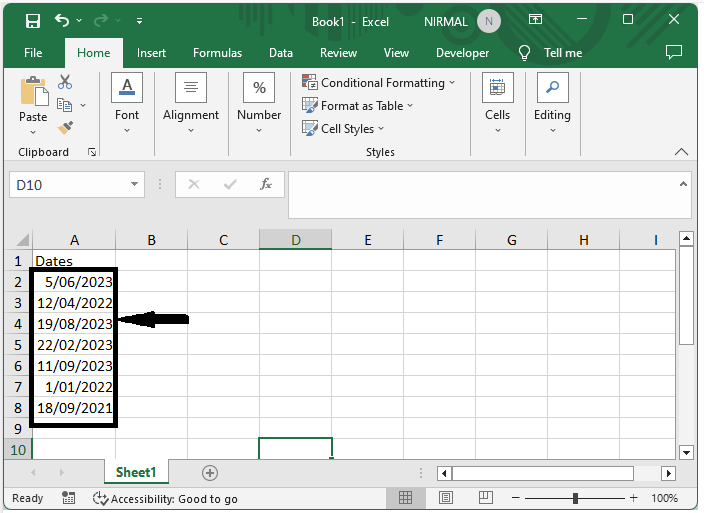704x513 pixels.
Task: Switch to the Insert tab
Action: pos(151,53)
